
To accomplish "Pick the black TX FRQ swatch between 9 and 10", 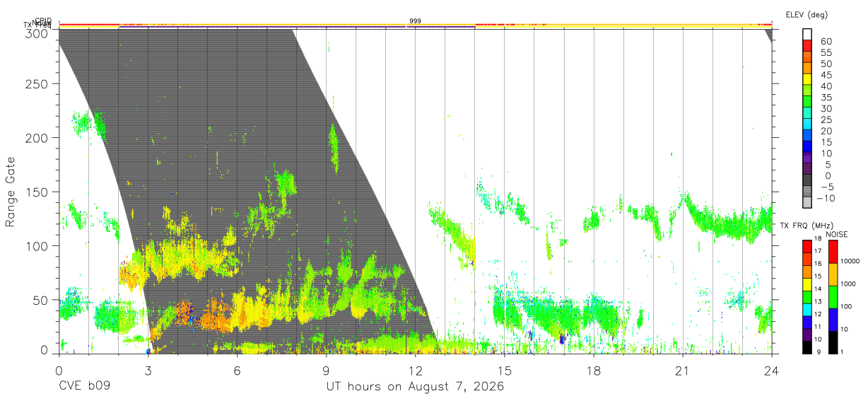I will [807, 347].
